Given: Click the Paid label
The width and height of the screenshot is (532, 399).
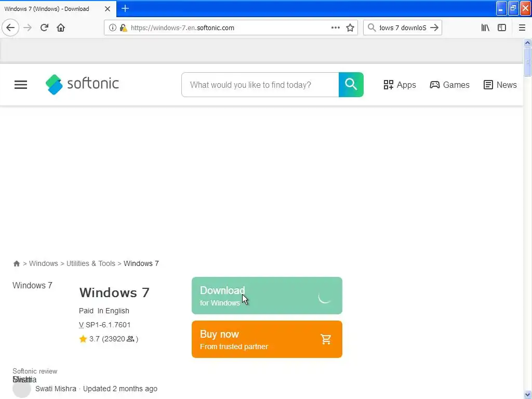Looking at the screenshot, I should tap(86, 311).
